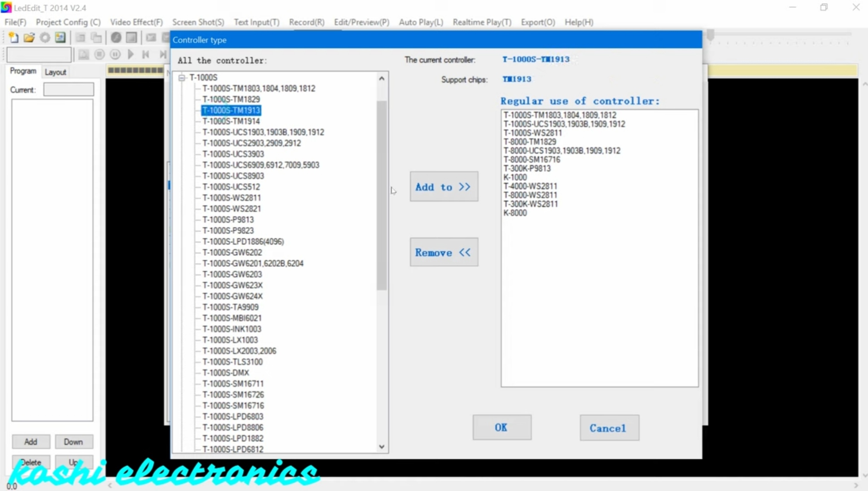Select T-1000S-UCS1903,1903B,1909,1912 in tree

pos(264,132)
